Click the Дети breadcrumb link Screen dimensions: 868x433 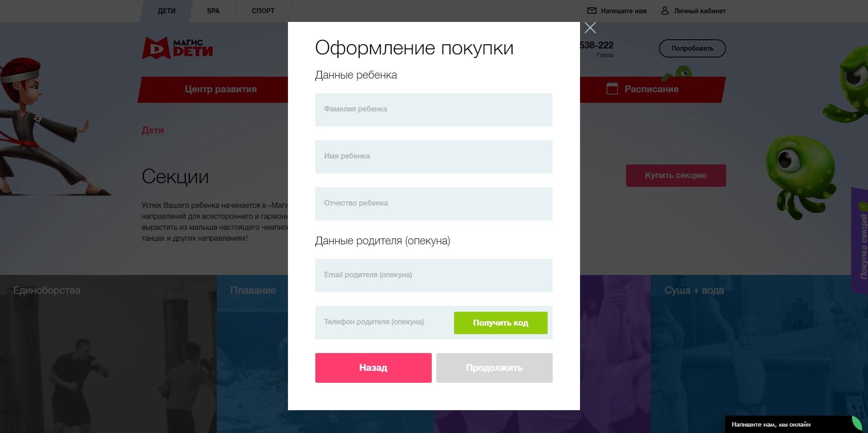point(152,130)
